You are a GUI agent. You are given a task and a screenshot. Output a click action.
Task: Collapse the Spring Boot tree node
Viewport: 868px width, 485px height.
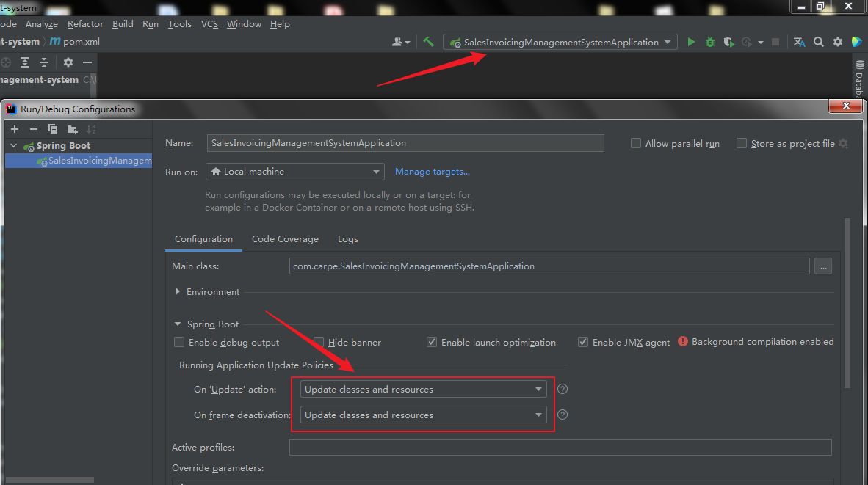(x=14, y=145)
